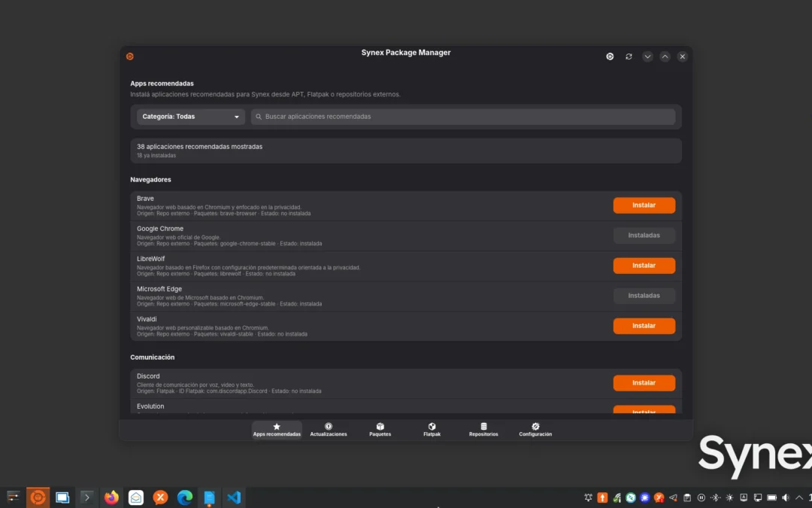The width and height of the screenshot is (812, 508).
Task: Open the notifications bell in system tray
Action: click(x=588, y=497)
